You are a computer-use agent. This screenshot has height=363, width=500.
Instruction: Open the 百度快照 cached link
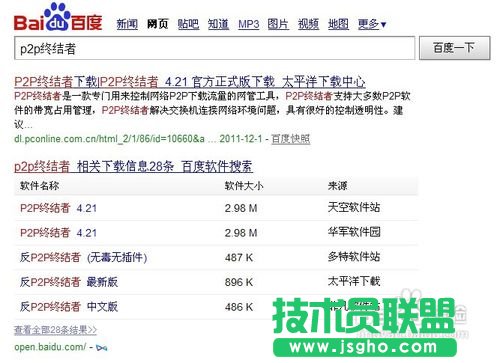pyautogui.click(x=291, y=139)
